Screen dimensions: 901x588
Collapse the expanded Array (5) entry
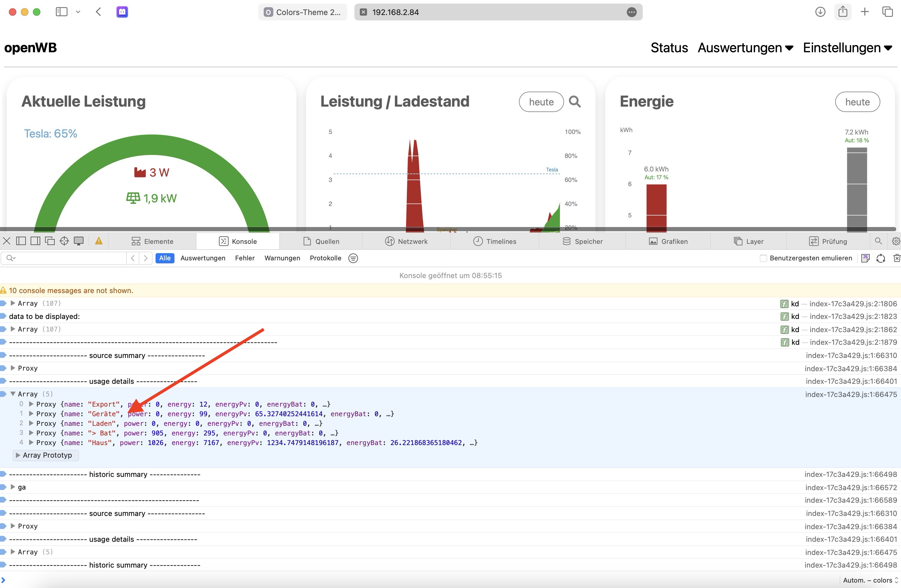click(x=13, y=394)
